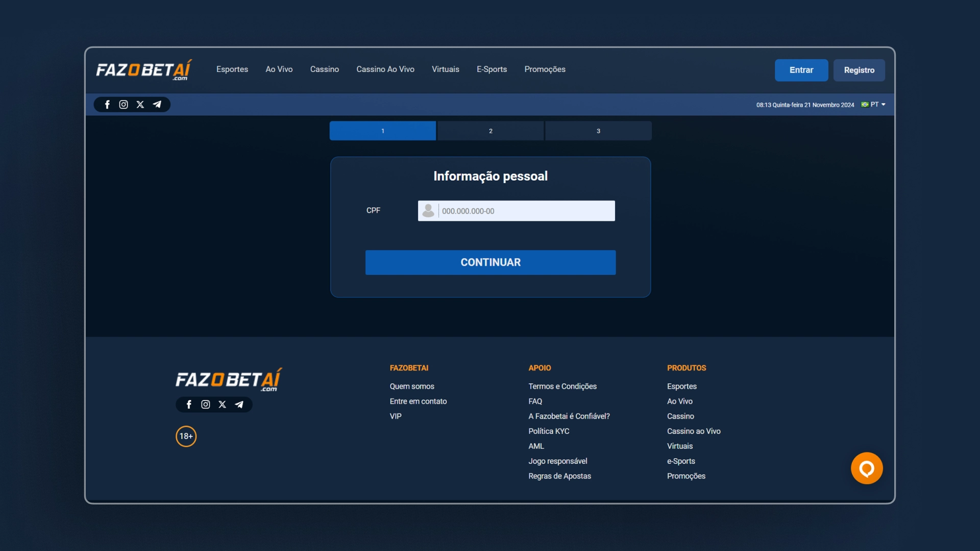Click the Registro button
The height and width of the screenshot is (551, 980).
(x=860, y=70)
